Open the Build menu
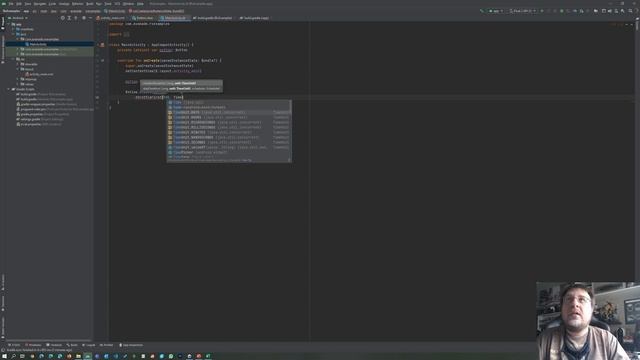The height and width of the screenshot is (360, 640). click(89, 4)
